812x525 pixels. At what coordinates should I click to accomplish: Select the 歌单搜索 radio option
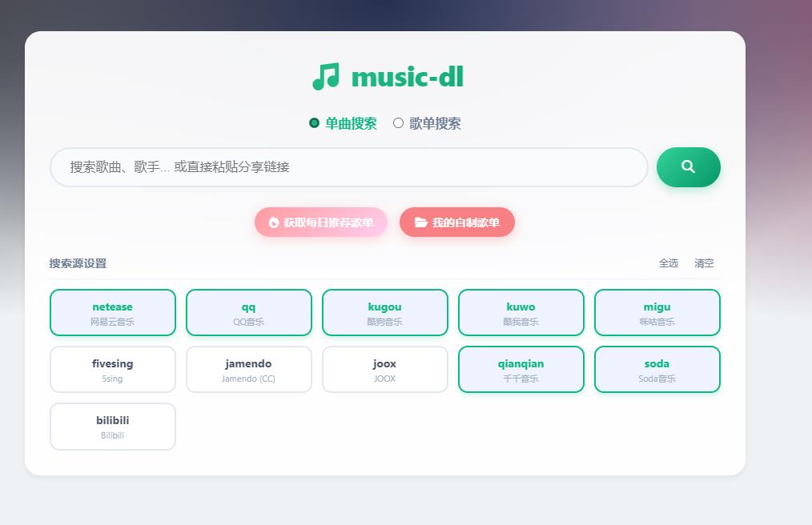click(x=398, y=123)
